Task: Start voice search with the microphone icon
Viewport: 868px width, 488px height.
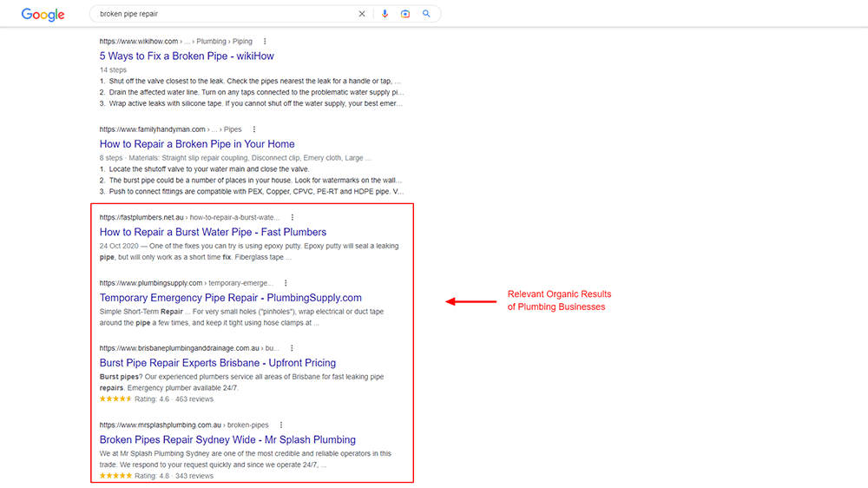Action: click(385, 14)
